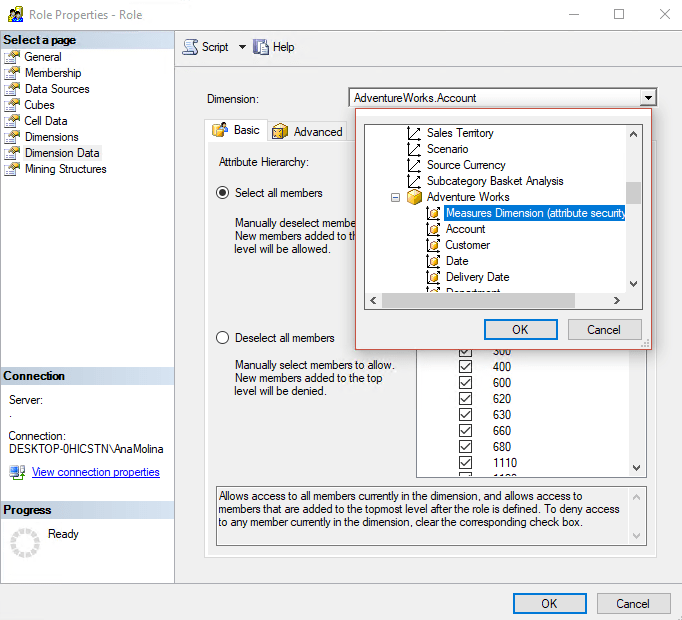Uncheck the member 630 checkbox
The width and height of the screenshot is (682, 620).
(x=465, y=415)
